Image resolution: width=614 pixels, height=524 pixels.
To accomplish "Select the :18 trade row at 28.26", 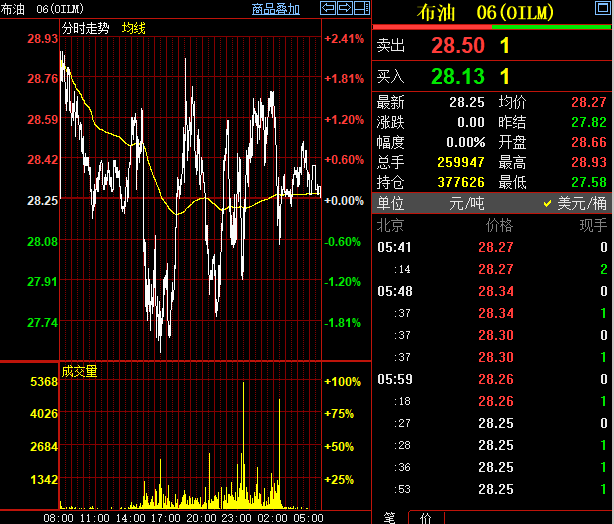I will (492, 401).
